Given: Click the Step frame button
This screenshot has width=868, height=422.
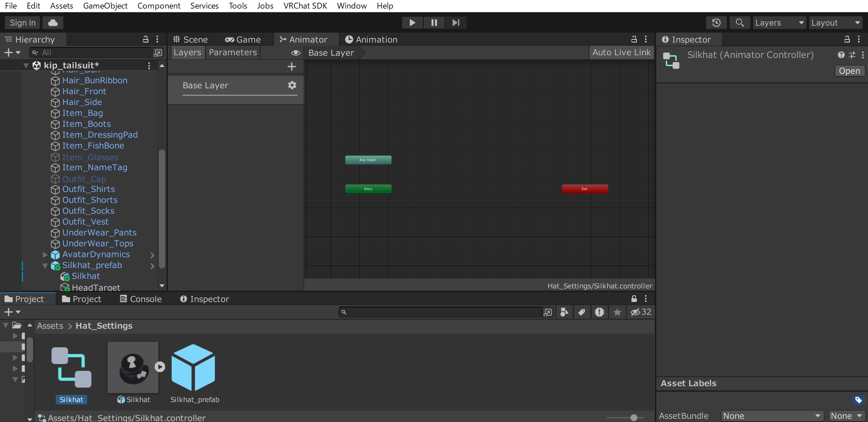Looking at the screenshot, I should click(455, 23).
